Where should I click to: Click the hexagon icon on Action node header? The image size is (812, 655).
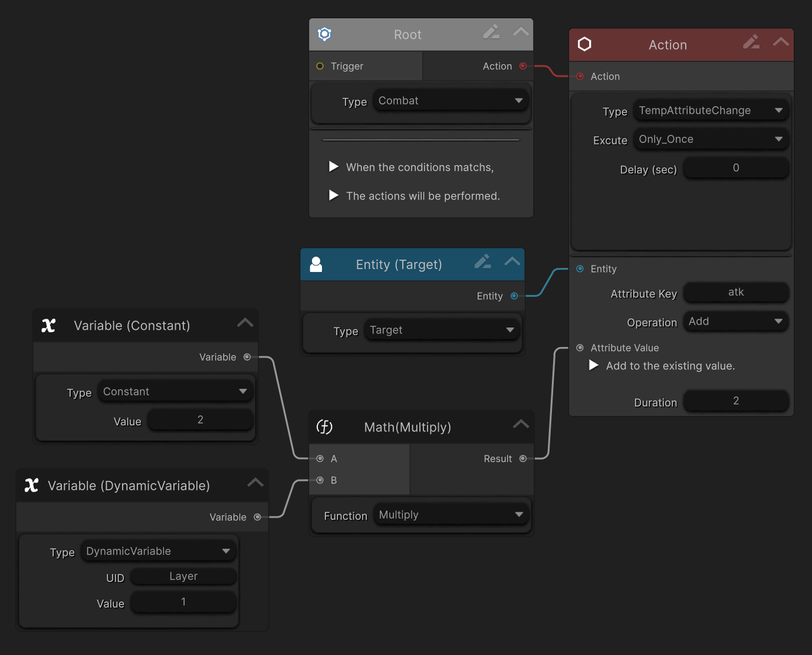(584, 44)
